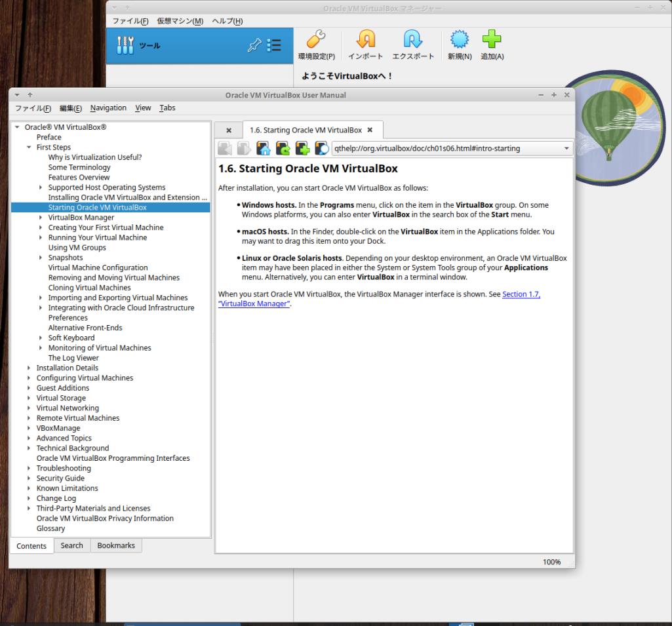This screenshot has height=626, width=672.
Task: Collapse the First Steps tree node
Action: [29, 147]
